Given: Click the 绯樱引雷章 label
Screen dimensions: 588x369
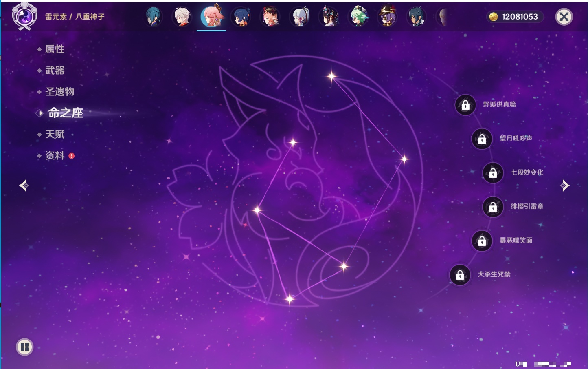Looking at the screenshot, I should [x=527, y=206].
